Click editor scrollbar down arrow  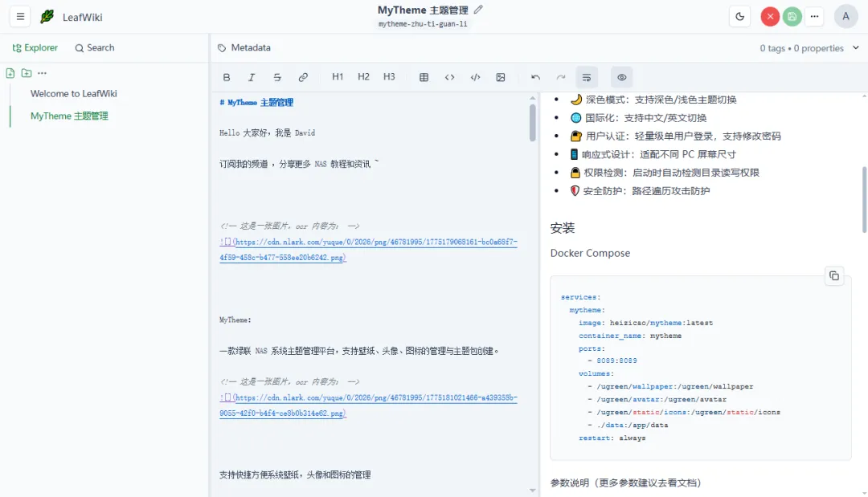click(x=533, y=491)
